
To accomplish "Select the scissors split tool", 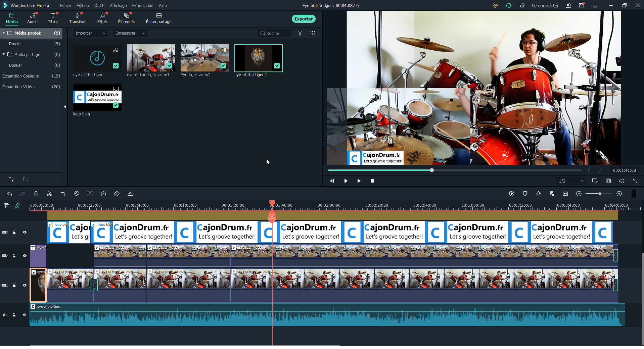I will point(50,194).
